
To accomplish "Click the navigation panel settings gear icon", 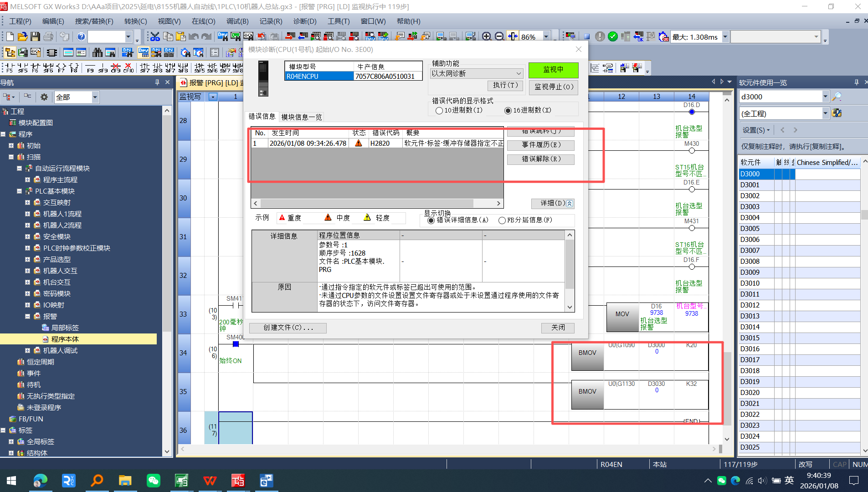I will point(44,97).
